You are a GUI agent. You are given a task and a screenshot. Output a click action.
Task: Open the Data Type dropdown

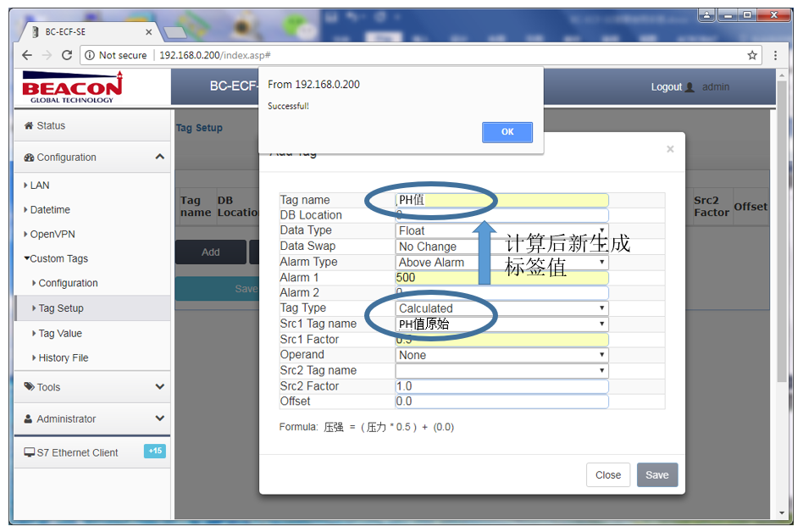501,230
